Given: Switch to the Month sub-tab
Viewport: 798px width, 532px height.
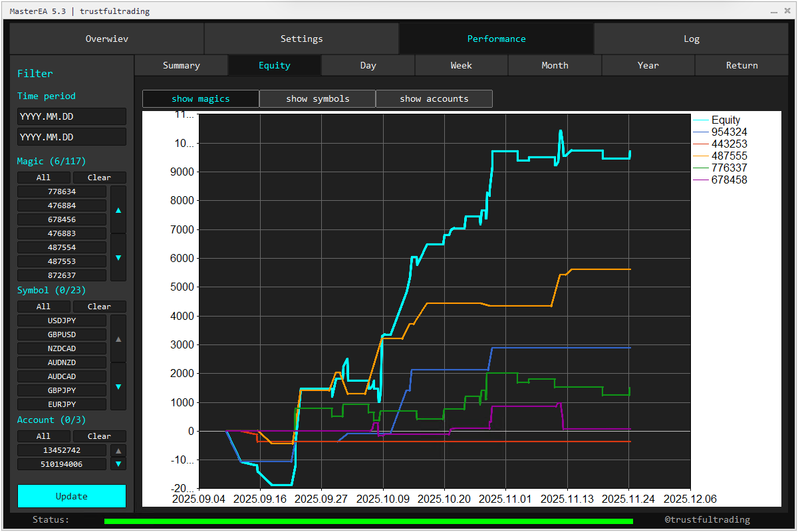Looking at the screenshot, I should coord(555,66).
